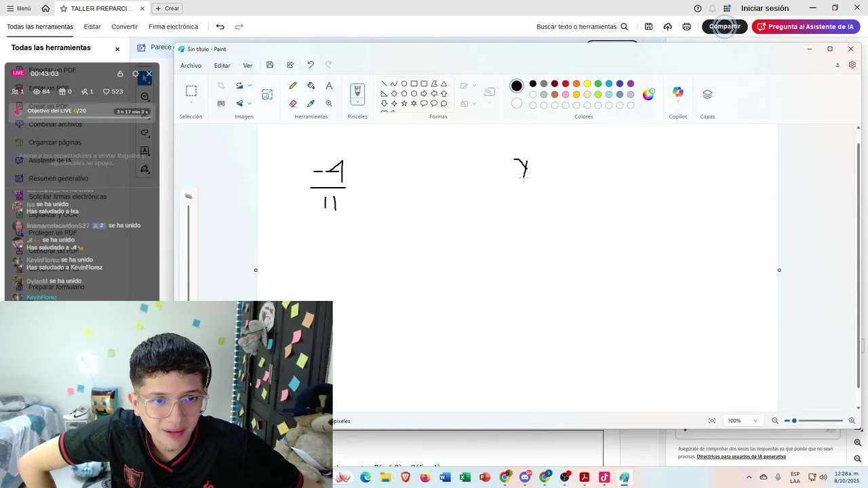Open the Archivo menu in Paint

[x=191, y=66]
